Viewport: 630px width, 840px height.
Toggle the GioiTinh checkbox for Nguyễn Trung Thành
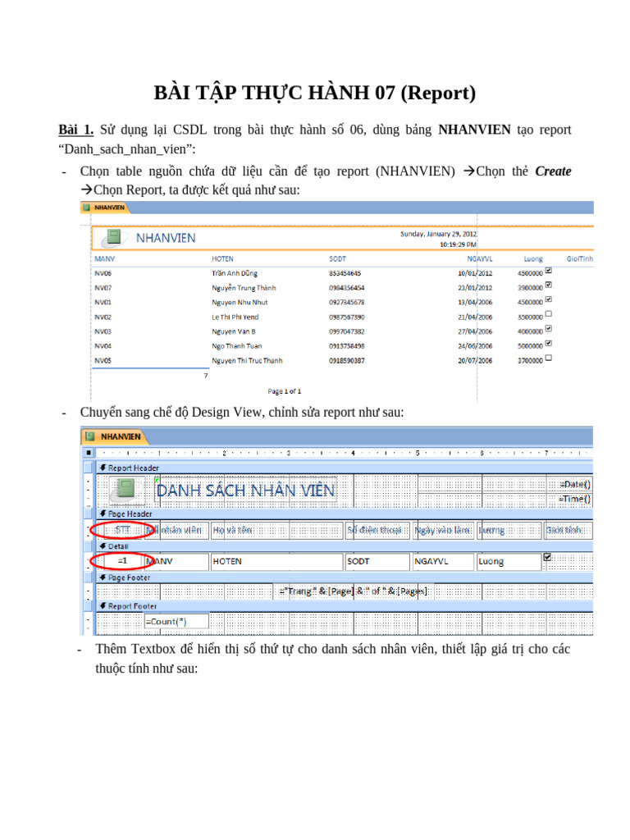tap(549, 285)
